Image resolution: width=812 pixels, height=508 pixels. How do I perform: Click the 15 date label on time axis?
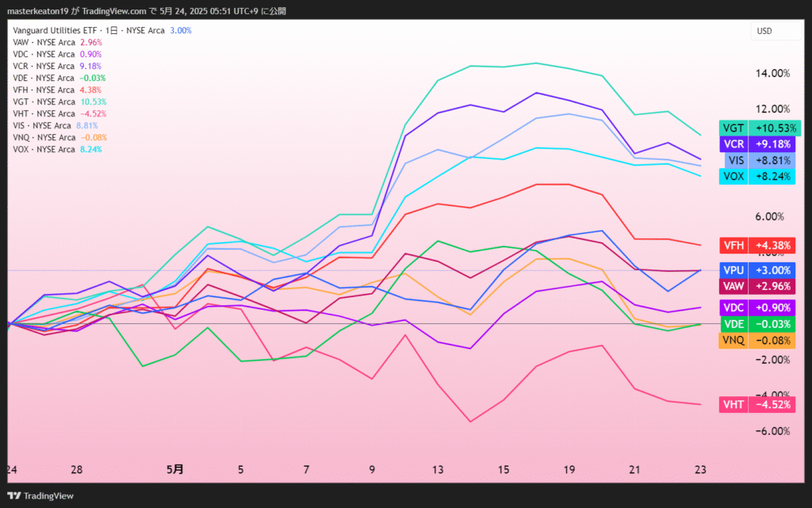pos(504,470)
